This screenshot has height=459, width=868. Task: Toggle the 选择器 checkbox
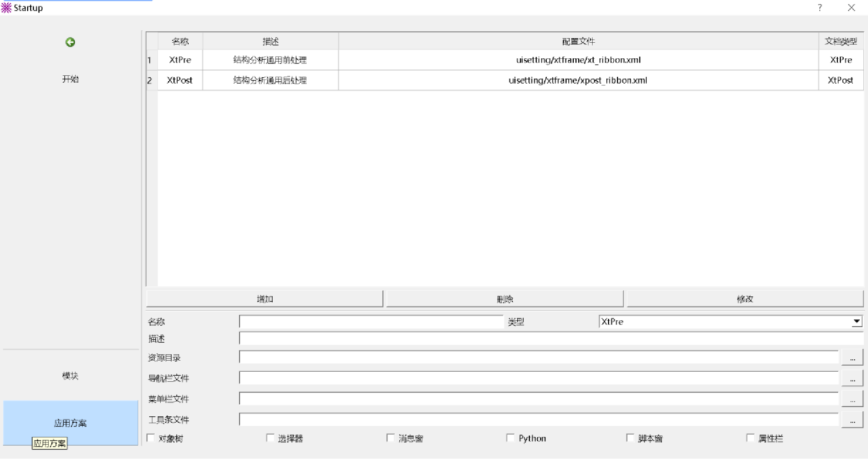coord(270,438)
